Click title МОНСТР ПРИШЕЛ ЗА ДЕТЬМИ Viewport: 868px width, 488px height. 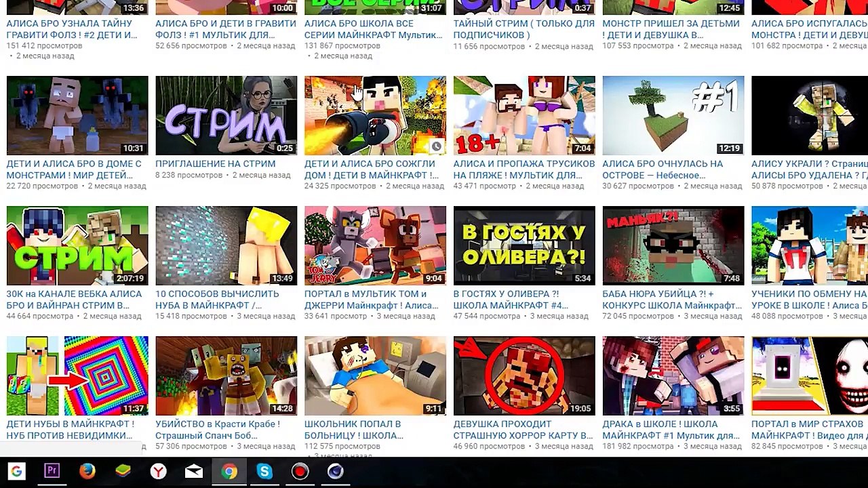pyautogui.click(x=671, y=28)
